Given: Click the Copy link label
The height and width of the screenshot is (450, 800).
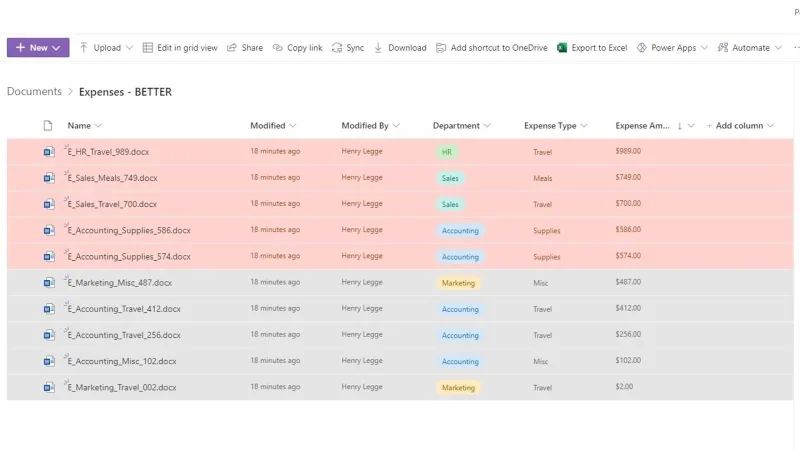Looking at the screenshot, I should click(305, 47).
